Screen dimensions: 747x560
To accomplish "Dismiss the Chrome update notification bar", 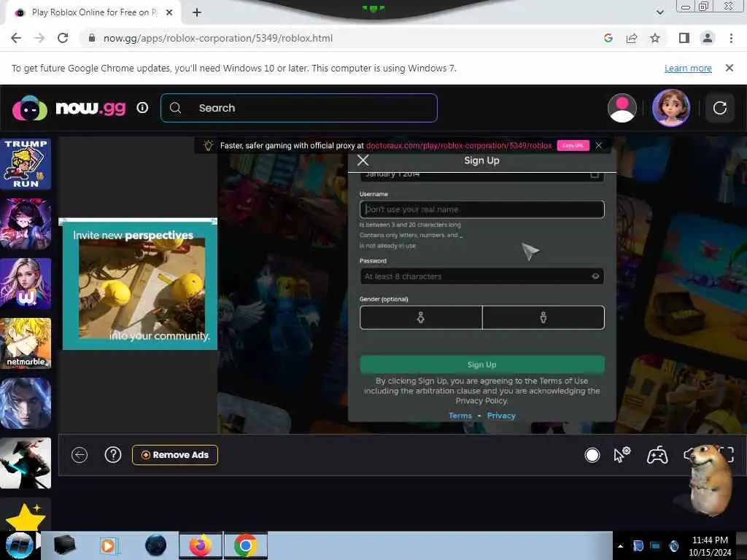I will click(x=729, y=68).
